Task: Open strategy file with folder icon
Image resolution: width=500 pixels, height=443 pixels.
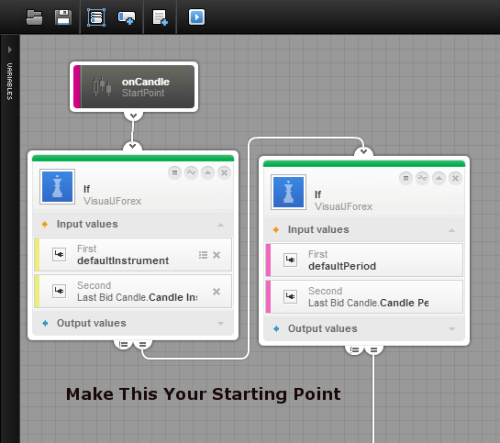Action: pyautogui.click(x=34, y=17)
